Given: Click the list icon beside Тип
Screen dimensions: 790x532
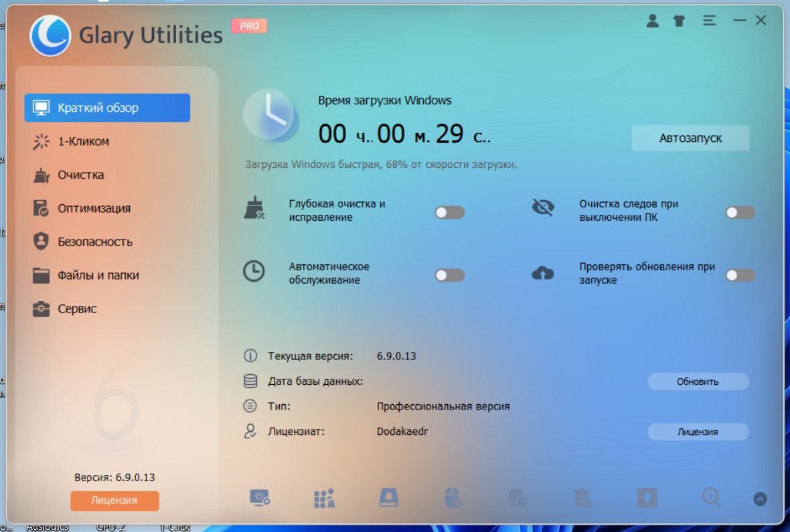Looking at the screenshot, I should (x=250, y=406).
